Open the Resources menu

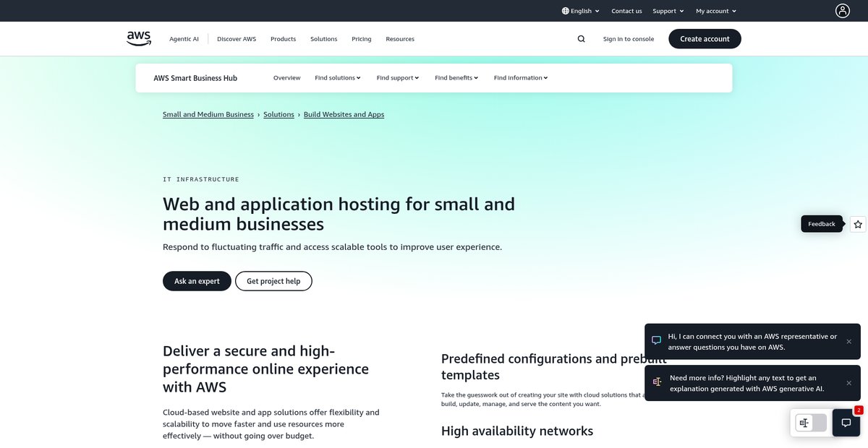[400, 39]
